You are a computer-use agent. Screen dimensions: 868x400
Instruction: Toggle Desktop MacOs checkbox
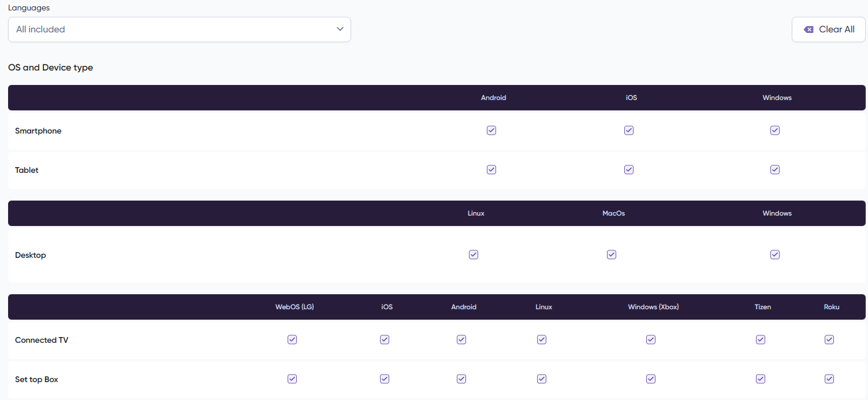point(612,255)
